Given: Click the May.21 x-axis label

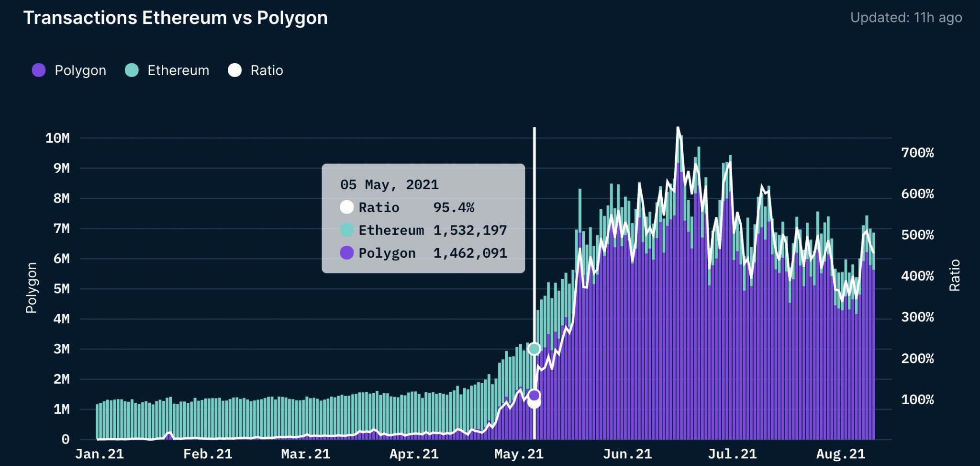Looking at the screenshot, I should point(519,454).
